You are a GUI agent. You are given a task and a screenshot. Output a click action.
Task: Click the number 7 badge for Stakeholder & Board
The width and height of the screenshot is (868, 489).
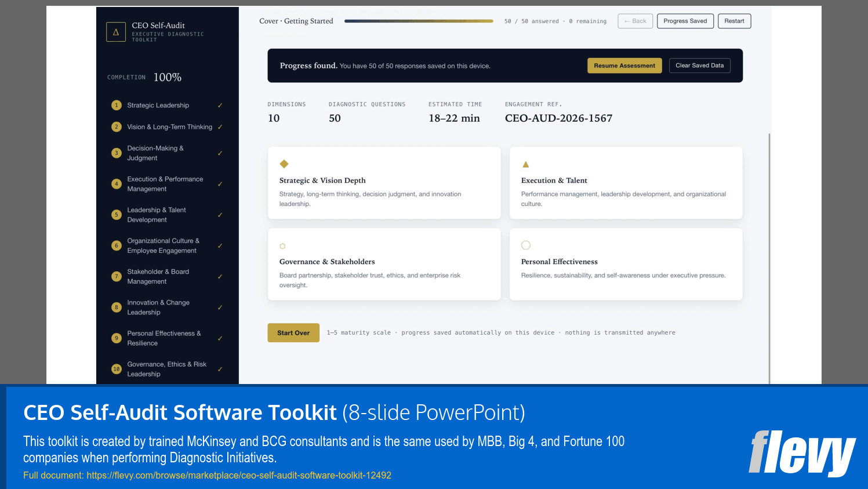click(x=117, y=277)
